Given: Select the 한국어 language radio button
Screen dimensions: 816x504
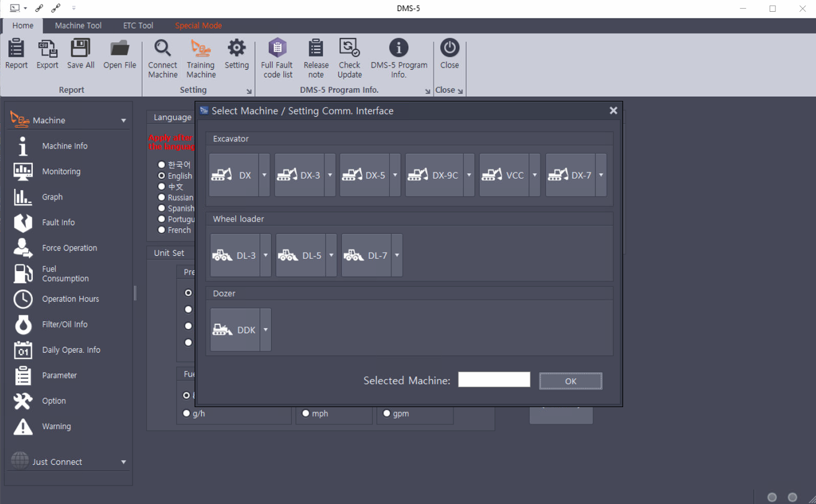Looking at the screenshot, I should pos(161,165).
